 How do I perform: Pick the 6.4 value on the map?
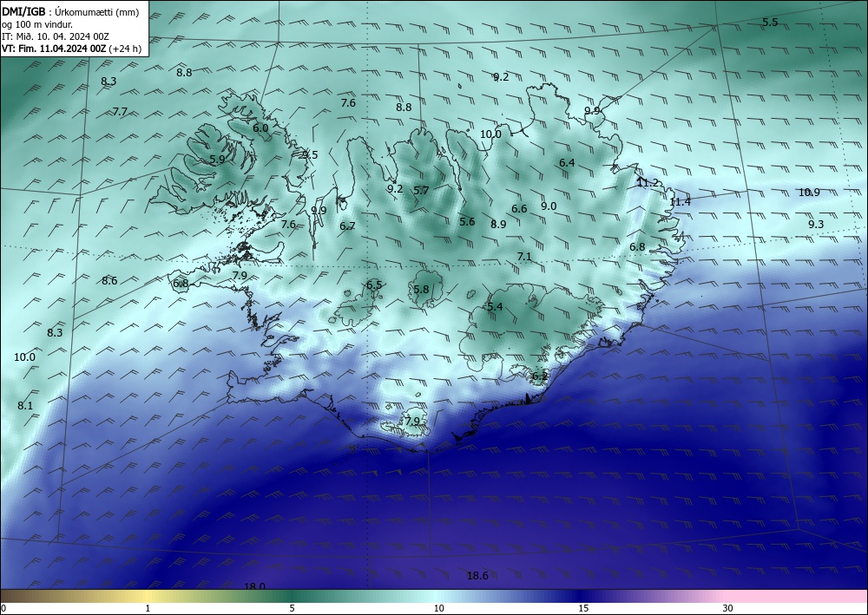[567, 162]
